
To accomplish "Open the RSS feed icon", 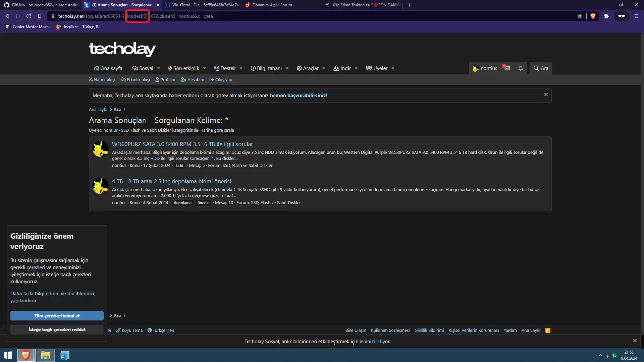I will coord(548,330).
